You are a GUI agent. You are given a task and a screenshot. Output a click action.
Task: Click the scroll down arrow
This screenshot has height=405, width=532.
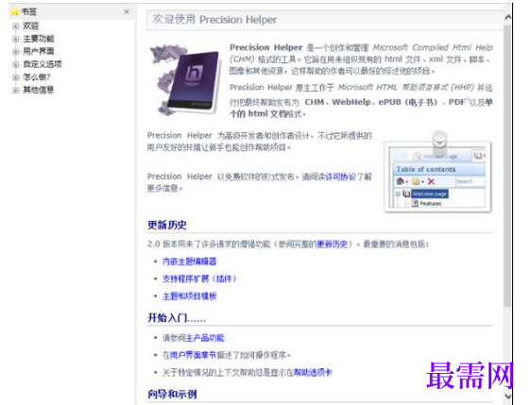[507, 396]
